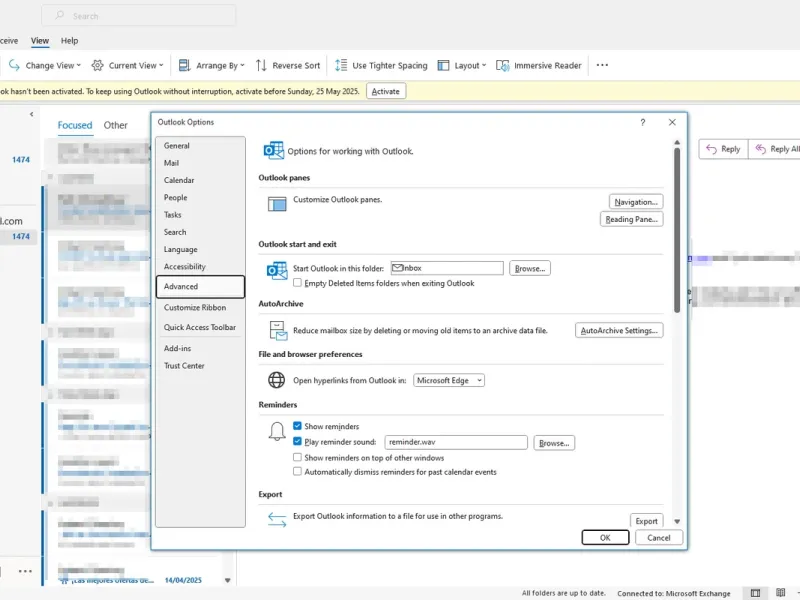Click the options scrollbar up arrow

click(x=677, y=142)
